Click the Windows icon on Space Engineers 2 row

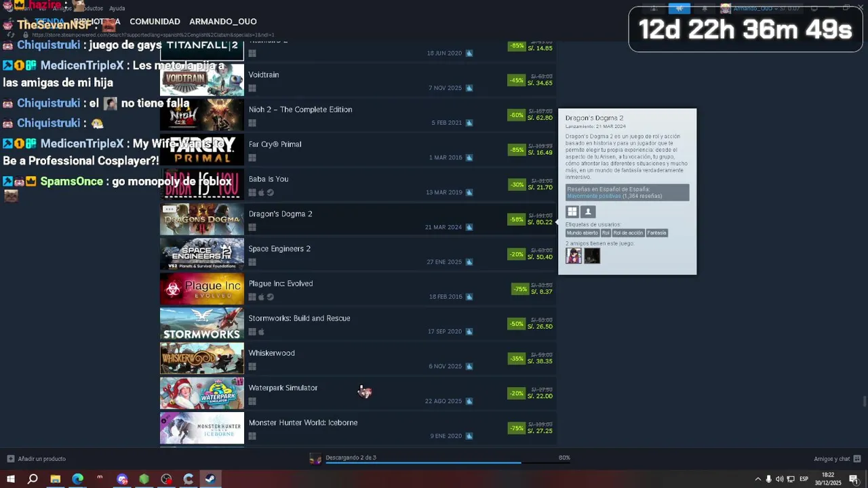point(252,262)
